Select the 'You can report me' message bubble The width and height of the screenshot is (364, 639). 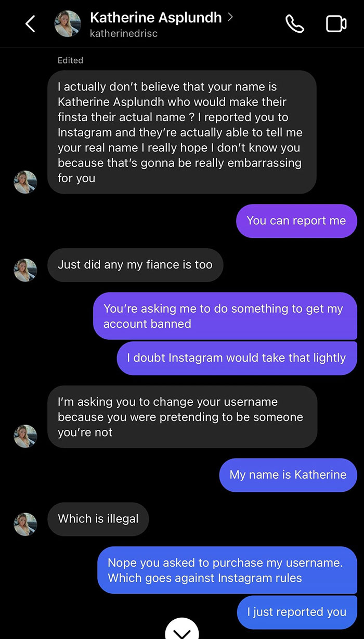(296, 221)
